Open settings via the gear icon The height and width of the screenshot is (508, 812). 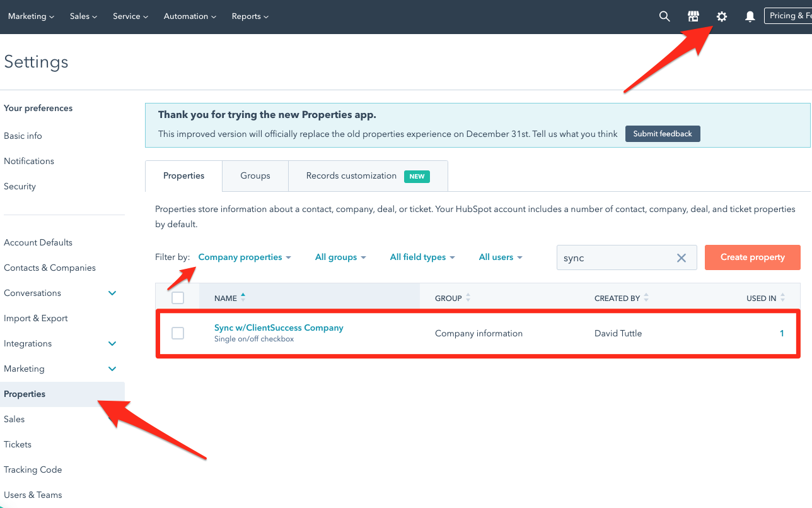pyautogui.click(x=722, y=16)
